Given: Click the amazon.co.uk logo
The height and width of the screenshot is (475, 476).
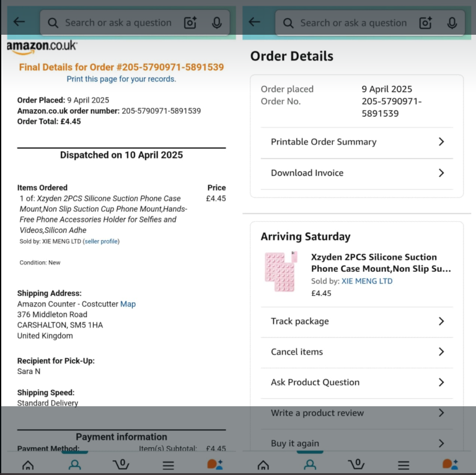Looking at the screenshot, I should coord(42,46).
